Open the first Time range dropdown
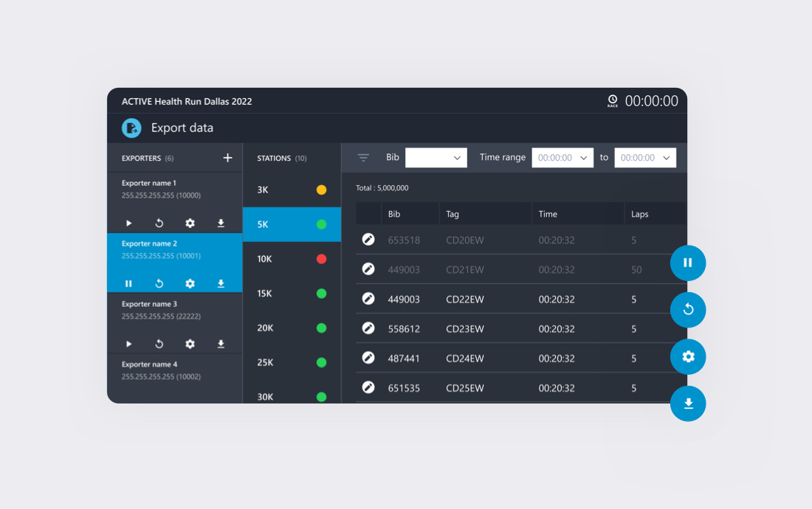The image size is (812, 509). (x=562, y=157)
